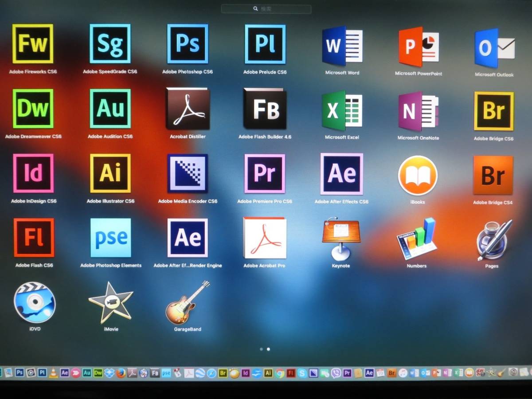This screenshot has height=399, width=532.
Task: Open Microsoft Outlook in Launchpad grid
Action: 494,48
